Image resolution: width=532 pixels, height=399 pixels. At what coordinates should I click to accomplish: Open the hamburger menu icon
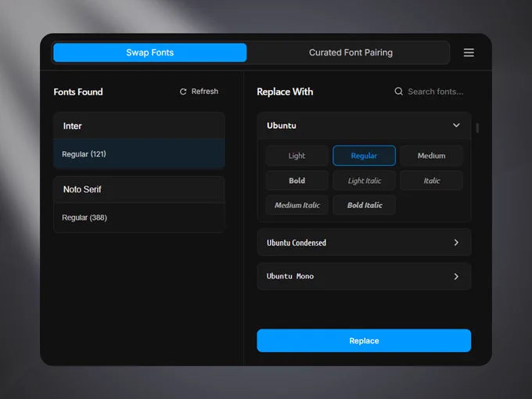[x=469, y=52]
